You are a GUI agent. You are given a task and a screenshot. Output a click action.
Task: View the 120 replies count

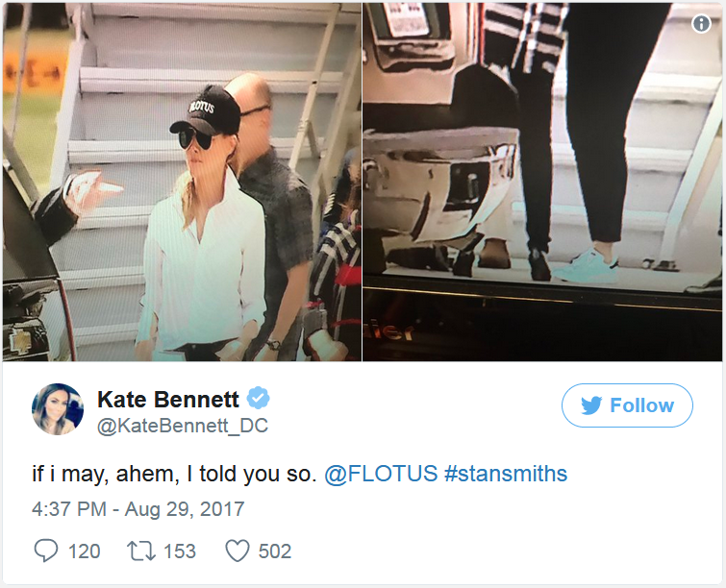coord(85,551)
